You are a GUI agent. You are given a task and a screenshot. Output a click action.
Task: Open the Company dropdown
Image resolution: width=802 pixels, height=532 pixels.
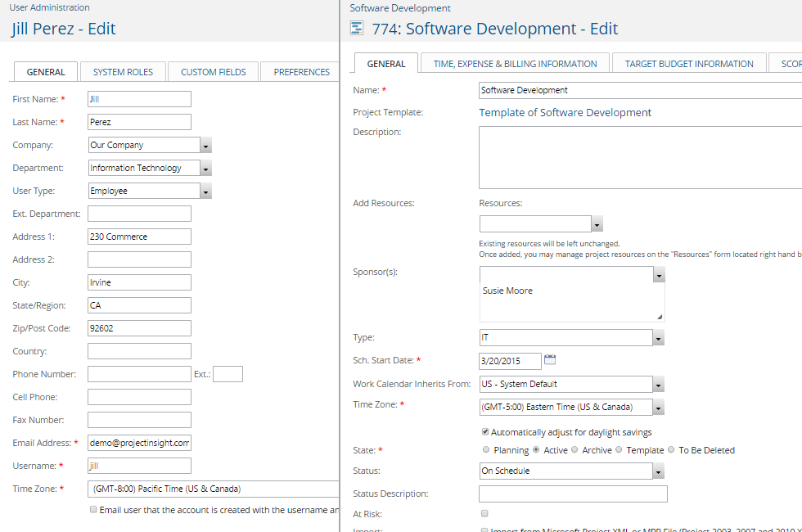[x=207, y=144]
